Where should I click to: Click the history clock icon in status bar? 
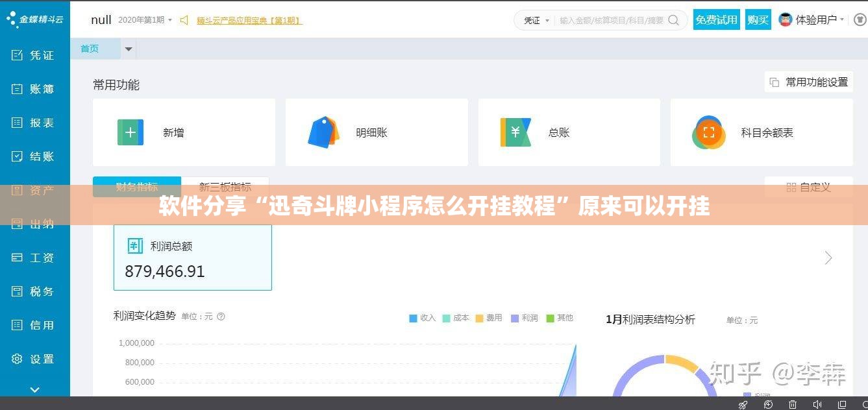click(769, 404)
